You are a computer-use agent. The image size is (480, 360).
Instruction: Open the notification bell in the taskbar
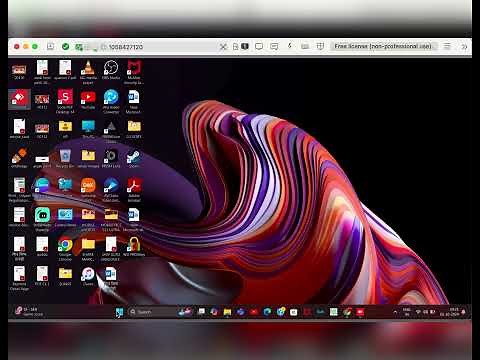point(464,312)
